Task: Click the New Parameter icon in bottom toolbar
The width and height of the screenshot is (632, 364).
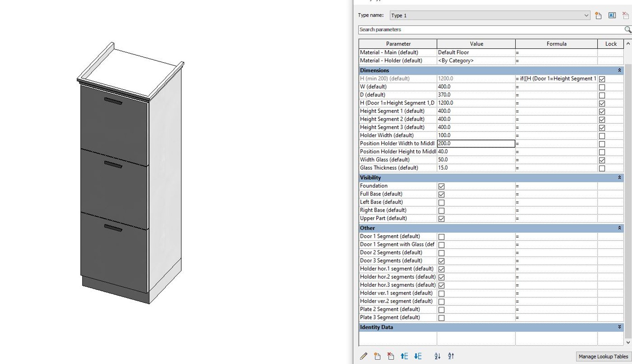Action: (x=377, y=356)
